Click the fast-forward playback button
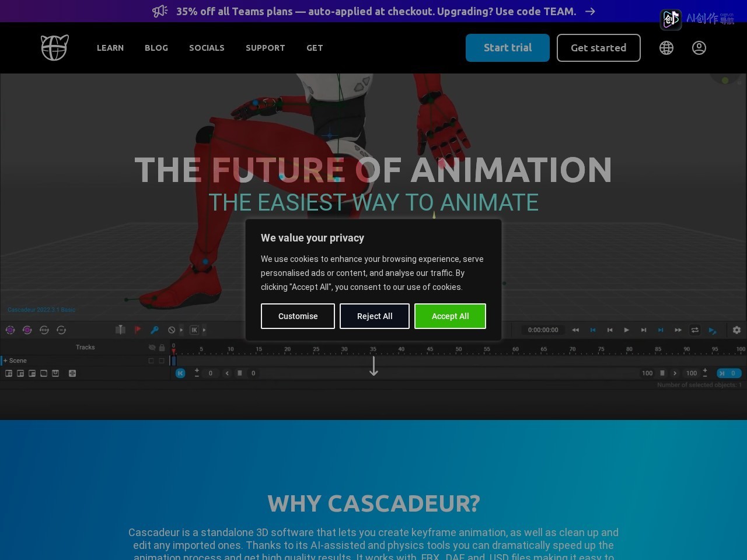747x560 pixels. click(678, 330)
